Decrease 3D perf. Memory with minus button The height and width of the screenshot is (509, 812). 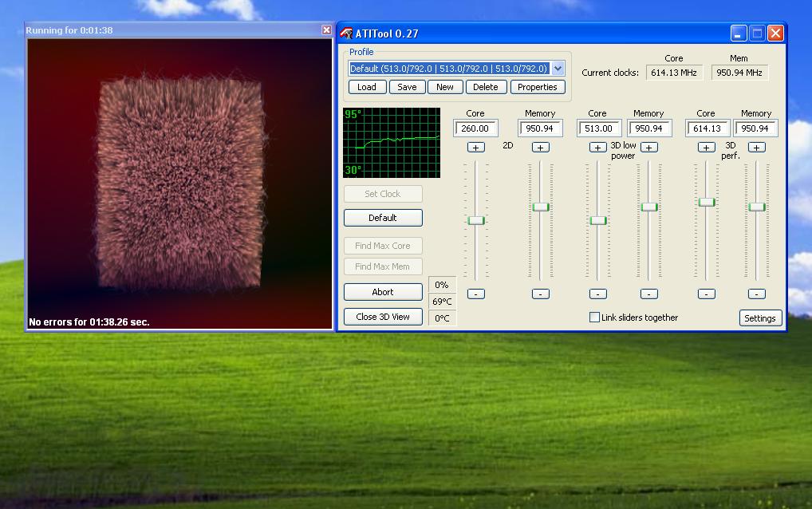pyautogui.click(x=757, y=294)
